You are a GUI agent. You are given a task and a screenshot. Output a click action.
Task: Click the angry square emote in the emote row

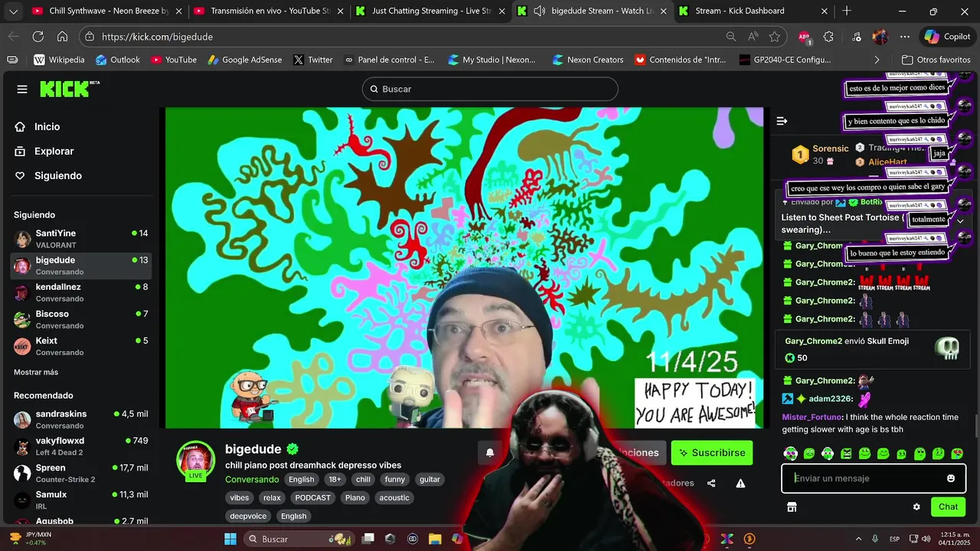pyautogui.click(x=846, y=454)
